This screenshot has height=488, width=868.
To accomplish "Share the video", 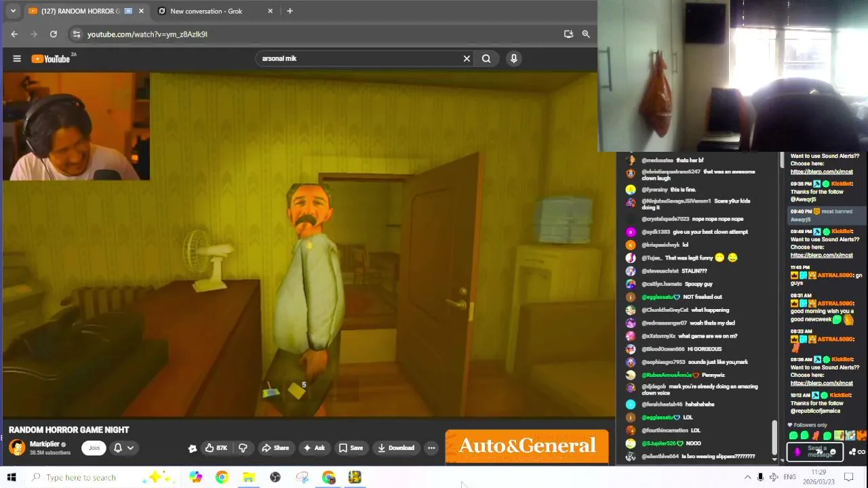I will point(275,447).
